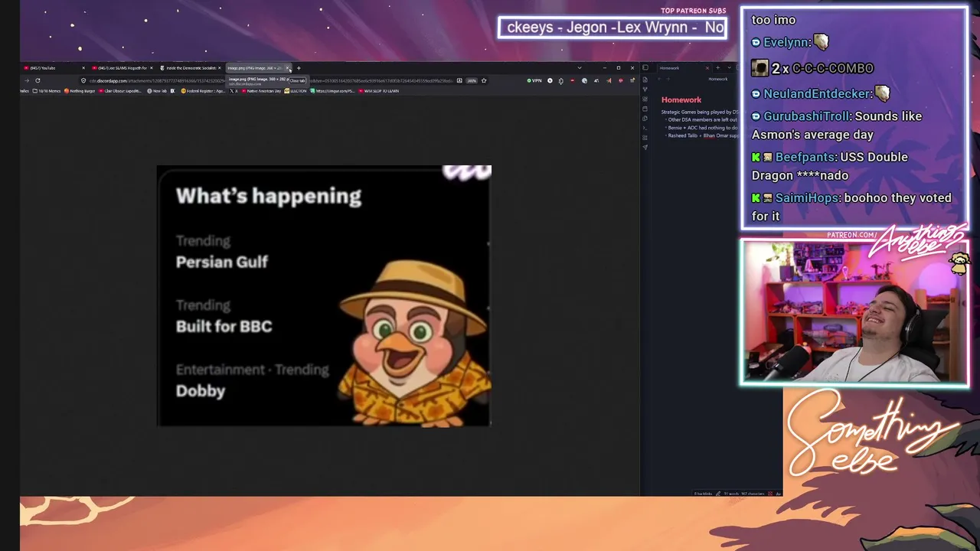Image resolution: width=980 pixels, height=551 pixels.
Task: Reload the current browser page
Action: pos(38,80)
